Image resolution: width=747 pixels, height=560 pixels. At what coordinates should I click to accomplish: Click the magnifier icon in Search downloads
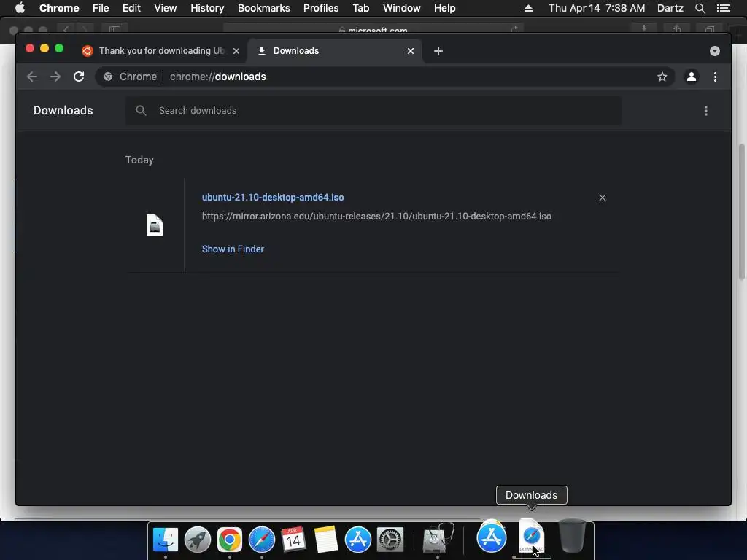coord(141,111)
